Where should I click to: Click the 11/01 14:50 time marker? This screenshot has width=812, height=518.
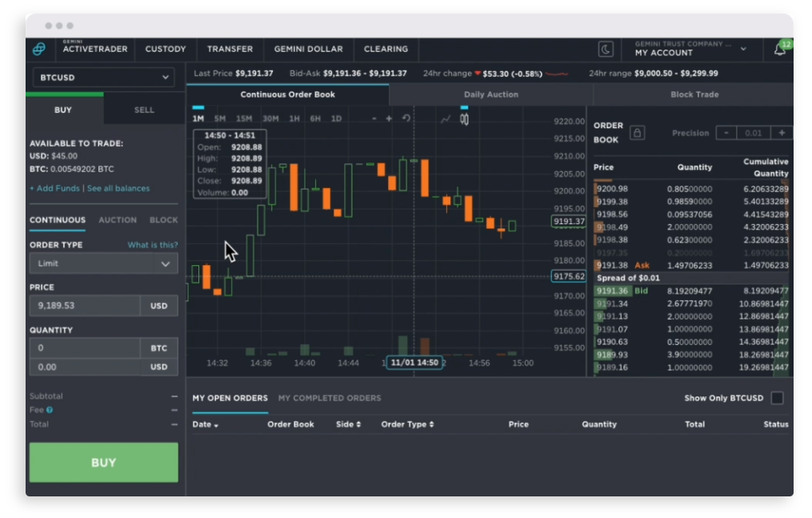tap(414, 363)
